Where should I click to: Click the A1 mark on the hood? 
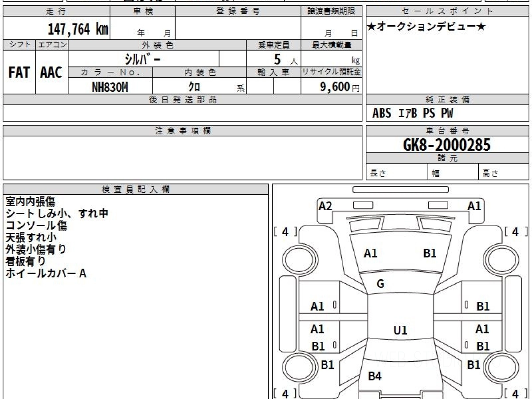tap(371, 253)
